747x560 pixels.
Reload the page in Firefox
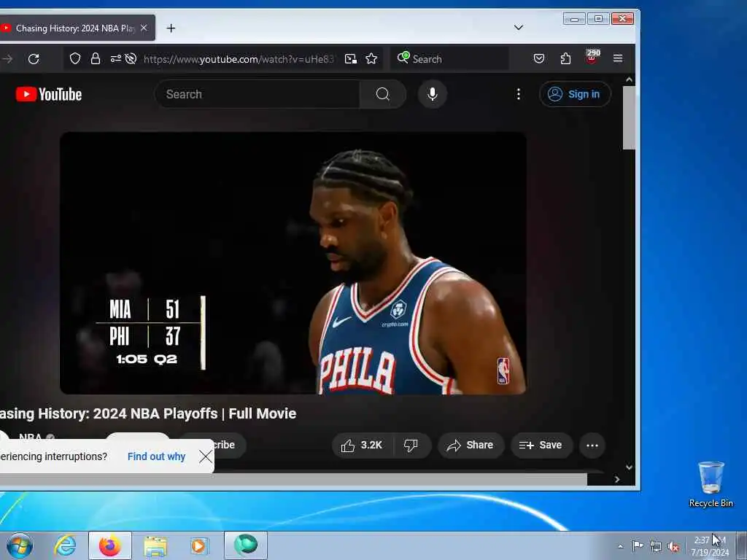34,59
